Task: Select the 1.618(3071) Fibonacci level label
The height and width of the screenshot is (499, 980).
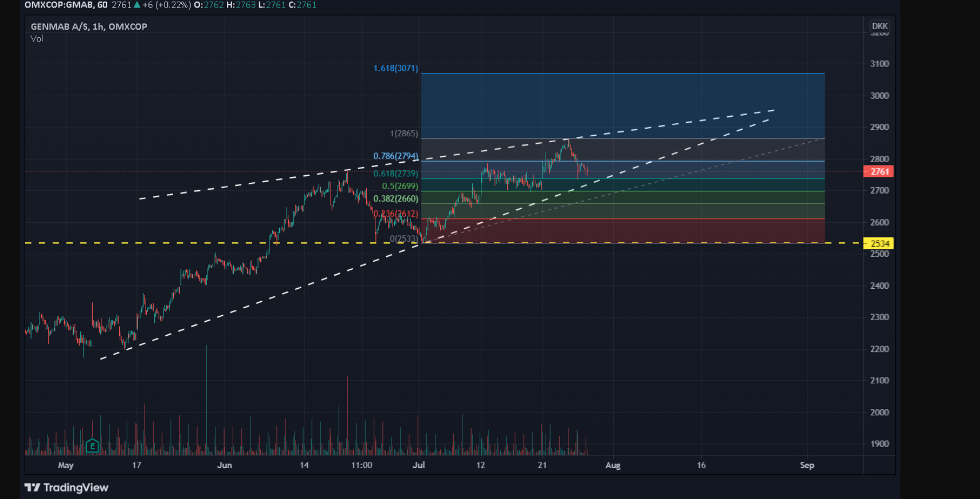Action: [396, 68]
